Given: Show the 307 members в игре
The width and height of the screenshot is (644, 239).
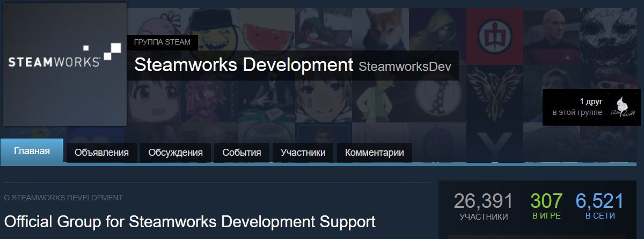Looking at the screenshot, I should coord(546,207).
